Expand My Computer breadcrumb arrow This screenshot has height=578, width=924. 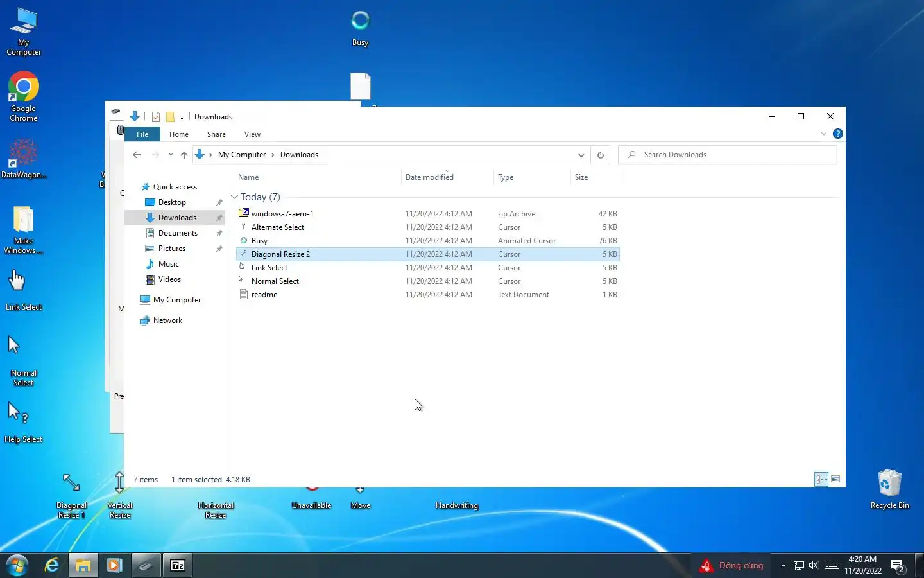[x=273, y=155]
